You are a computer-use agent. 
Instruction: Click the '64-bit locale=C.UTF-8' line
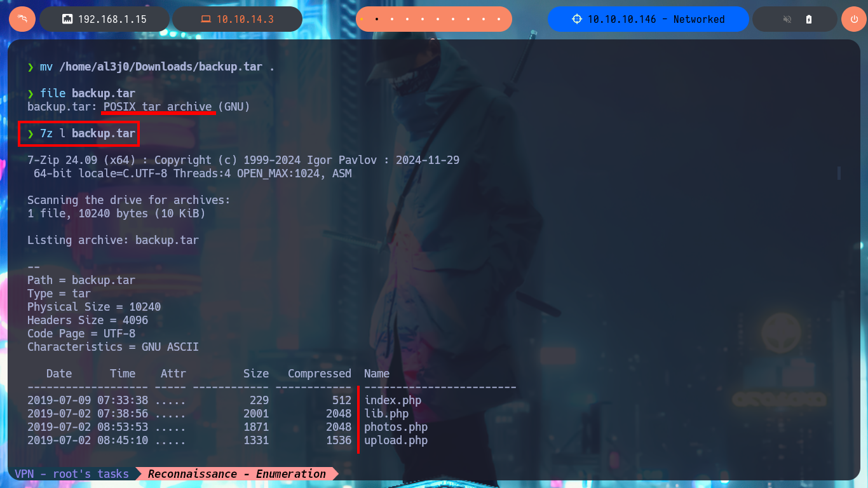tap(193, 173)
